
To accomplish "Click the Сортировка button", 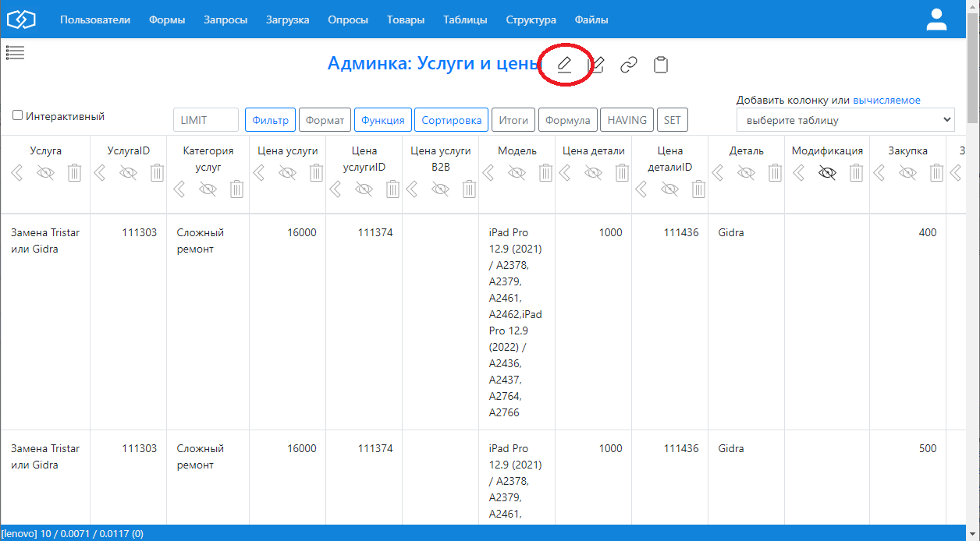I will (x=451, y=120).
